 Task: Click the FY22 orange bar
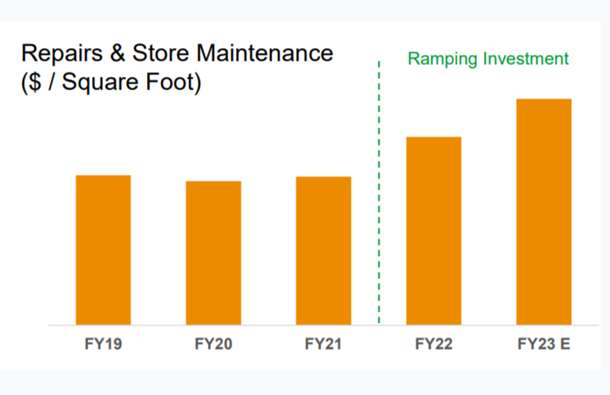click(434, 231)
